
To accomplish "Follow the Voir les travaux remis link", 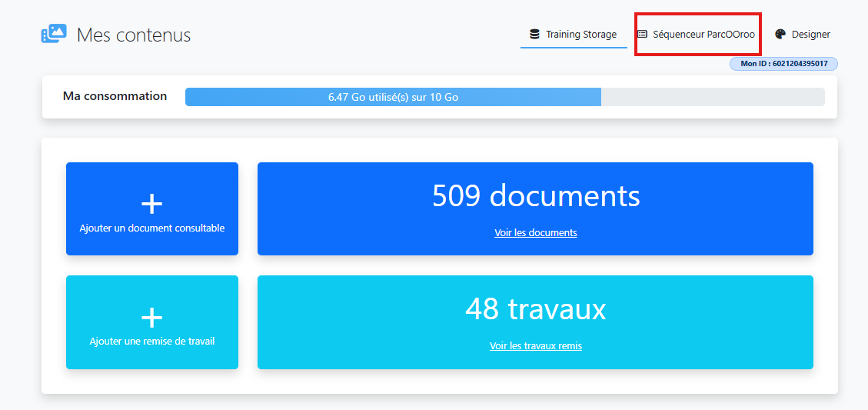I will (x=535, y=345).
